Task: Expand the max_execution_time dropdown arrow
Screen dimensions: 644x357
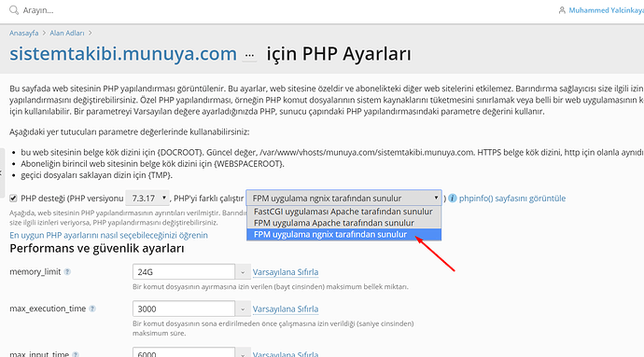Action: point(243,309)
